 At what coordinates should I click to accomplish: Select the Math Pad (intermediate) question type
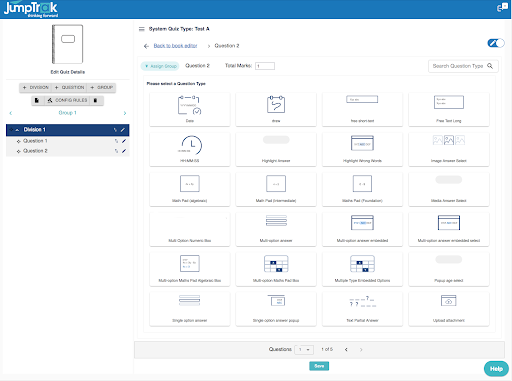tap(276, 189)
